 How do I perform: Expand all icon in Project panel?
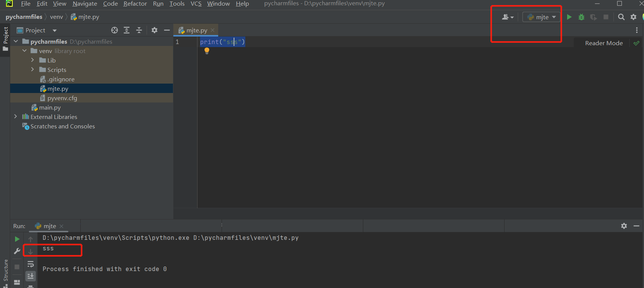pos(127,30)
